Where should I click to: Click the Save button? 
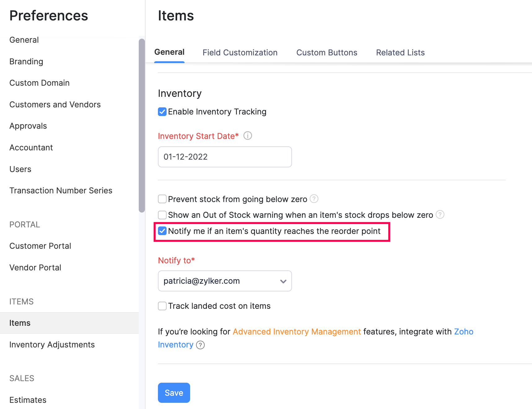[174, 393]
